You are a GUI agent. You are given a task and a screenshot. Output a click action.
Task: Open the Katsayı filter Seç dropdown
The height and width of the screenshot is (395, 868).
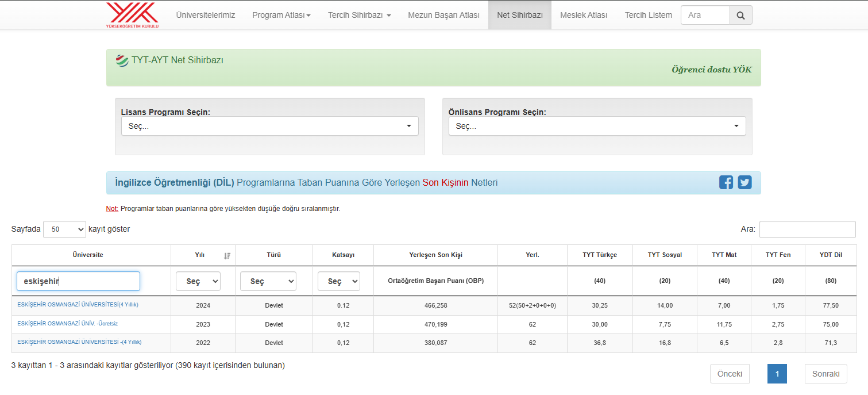pos(339,281)
